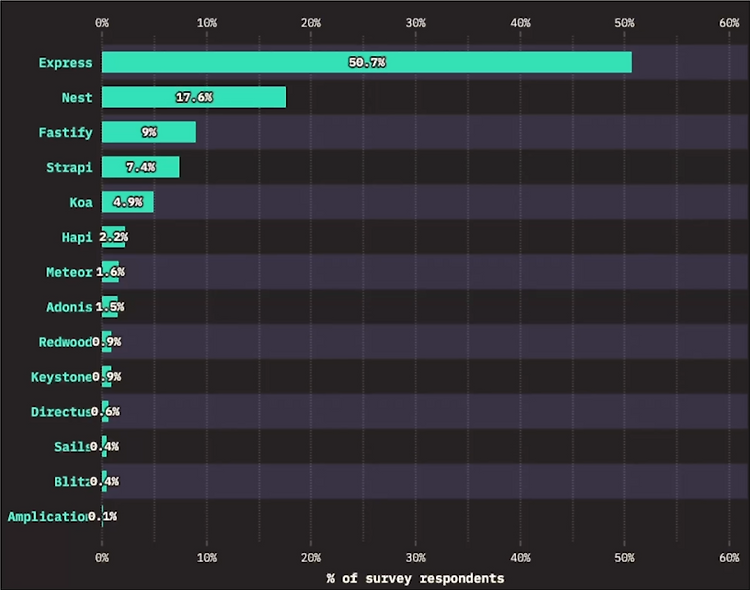Click the Fastify bar showing 9%
The height and width of the screenshot is (590, 750).
pos(149,132)
